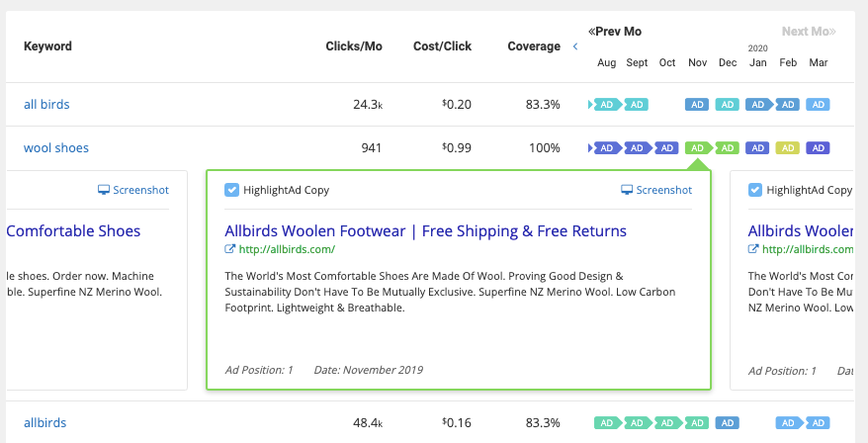This screenshot has height=443, width=868.
Task: Click the January AD badge for wool shoes
Action: tap(758, 148)
